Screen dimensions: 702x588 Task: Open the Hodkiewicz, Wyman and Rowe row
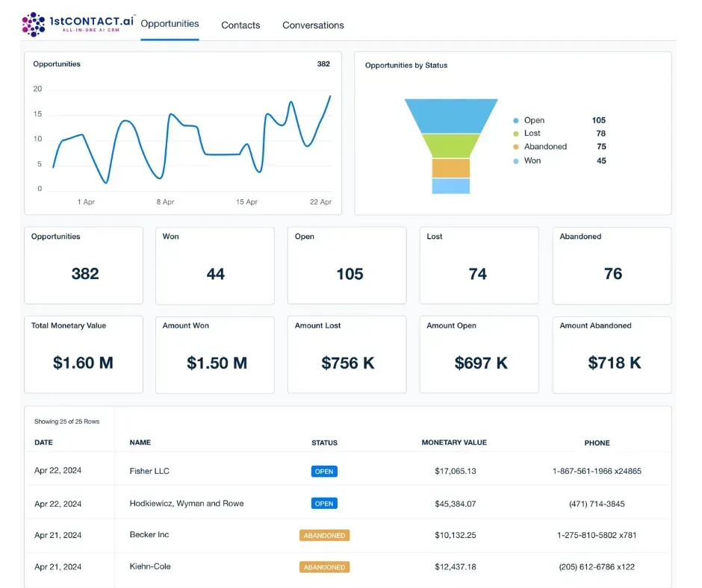coord(348,504)
